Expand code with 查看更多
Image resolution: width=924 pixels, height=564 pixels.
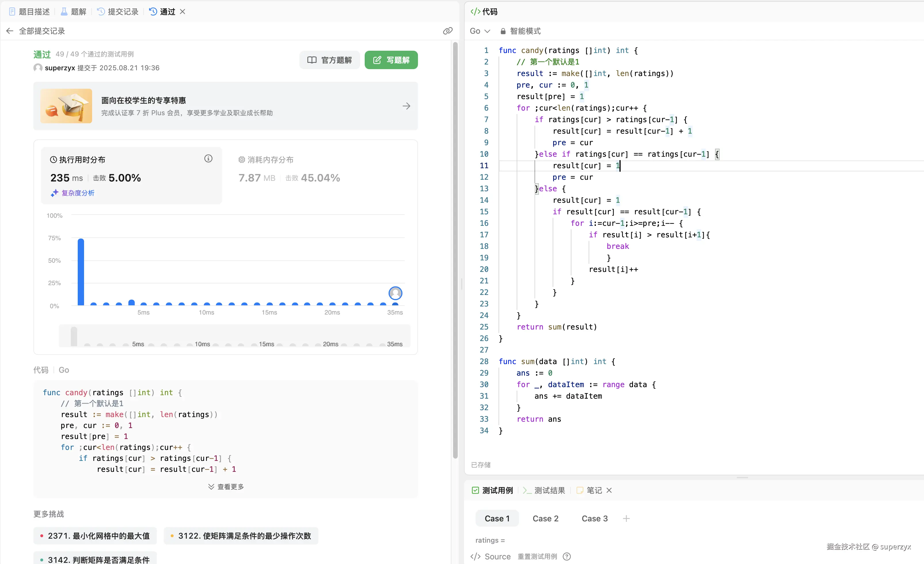click(x=226, y=486)
